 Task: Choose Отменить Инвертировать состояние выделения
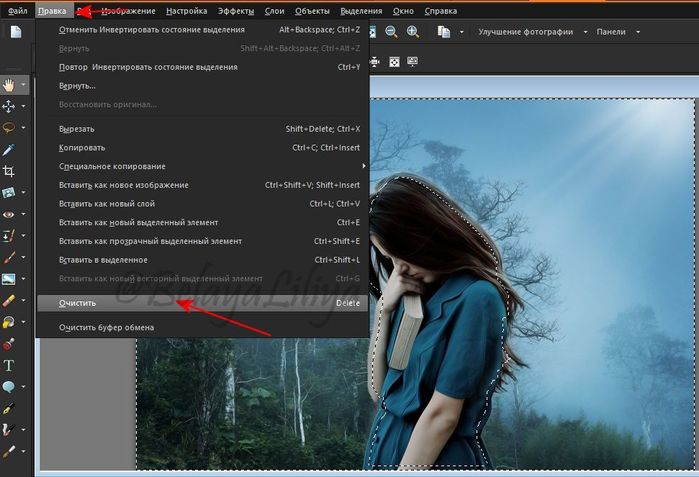203,29
